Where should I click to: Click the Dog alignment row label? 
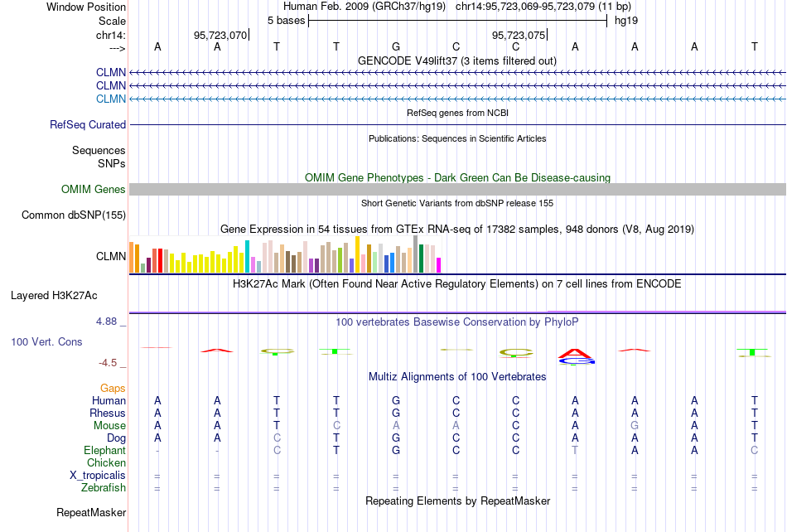coord(117,438)
